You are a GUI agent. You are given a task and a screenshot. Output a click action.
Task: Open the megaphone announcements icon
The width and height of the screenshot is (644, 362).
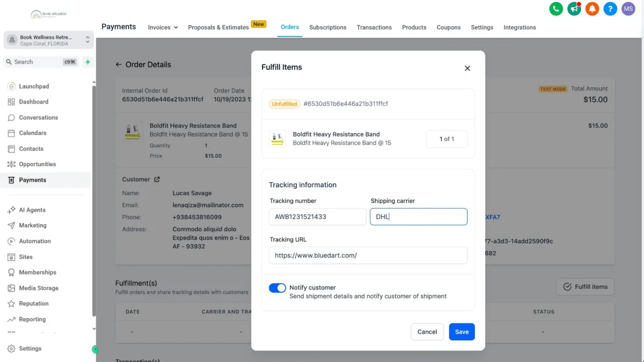(x=574, y=9)
